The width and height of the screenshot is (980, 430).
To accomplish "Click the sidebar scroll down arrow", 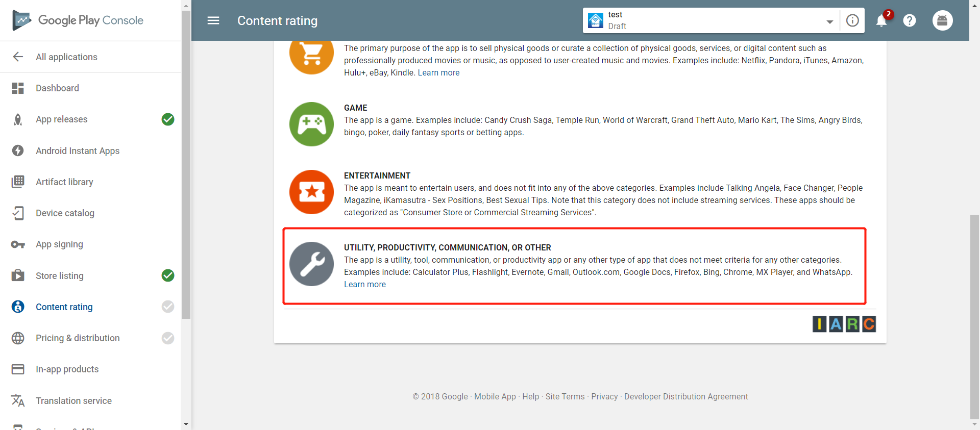I will click(186, 424).
